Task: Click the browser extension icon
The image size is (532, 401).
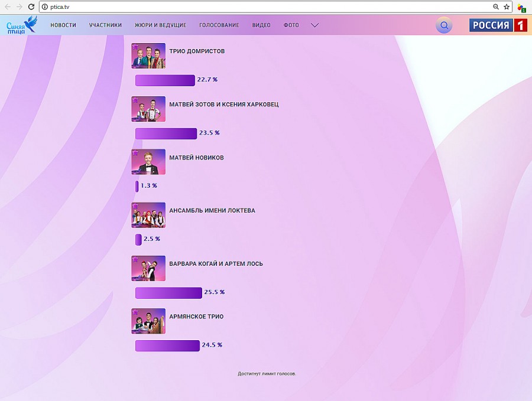Action: point(521,7)
